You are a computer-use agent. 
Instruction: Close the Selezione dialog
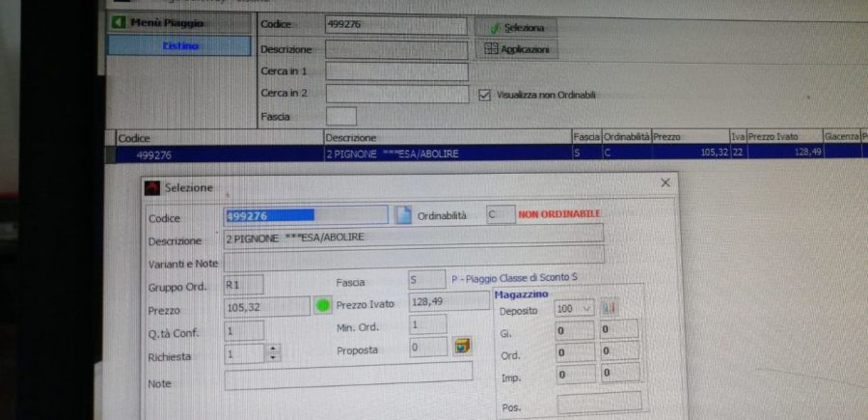pos(665,182)
